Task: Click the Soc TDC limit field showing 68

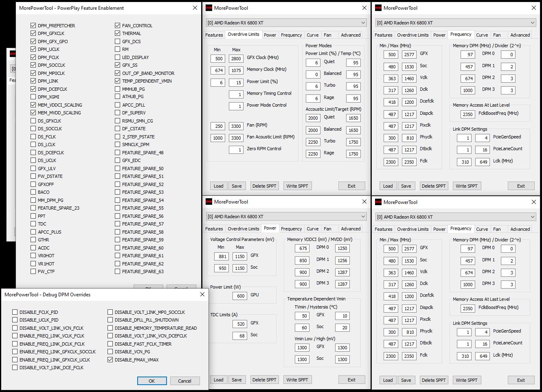Action: pyautogui.click(x=240, y=336)
